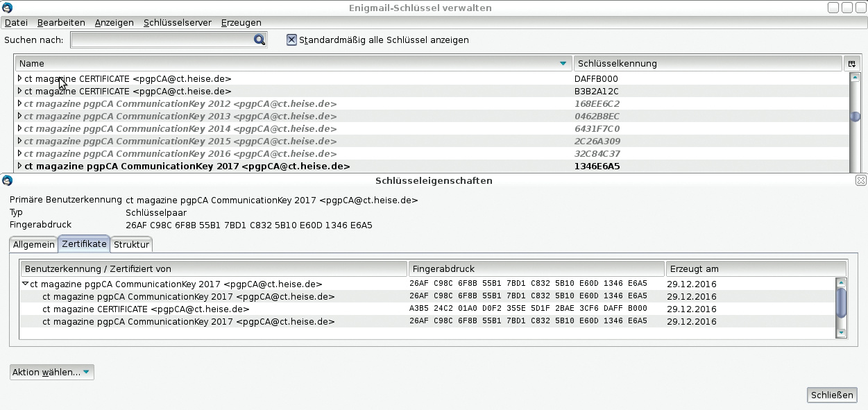Open the column picker icon in key list
The height and width of the screenshot is (410, 868).
(852, 64)
